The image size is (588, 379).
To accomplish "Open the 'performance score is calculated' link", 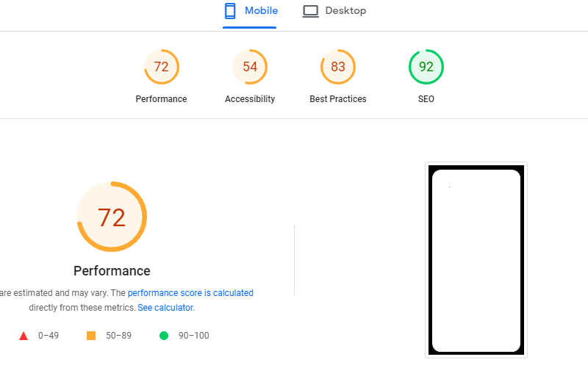I will click(190, 293).
